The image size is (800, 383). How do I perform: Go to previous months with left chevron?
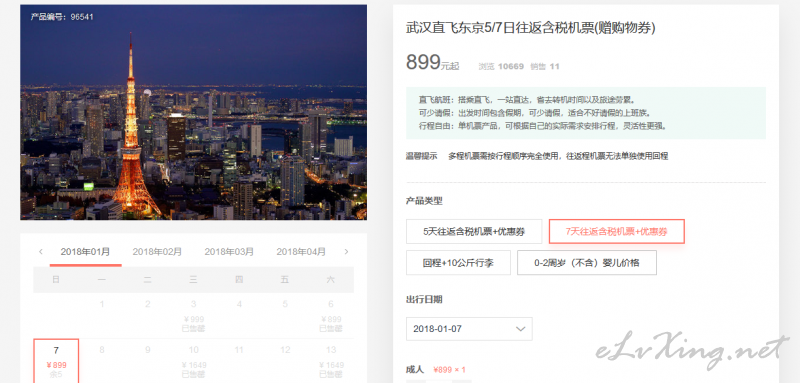(41, 251)
